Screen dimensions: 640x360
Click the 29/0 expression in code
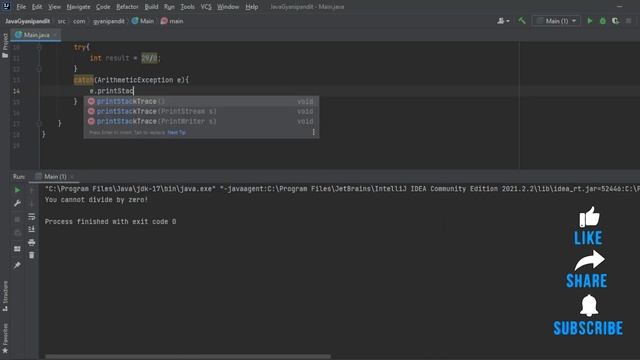tap(149, 58)
